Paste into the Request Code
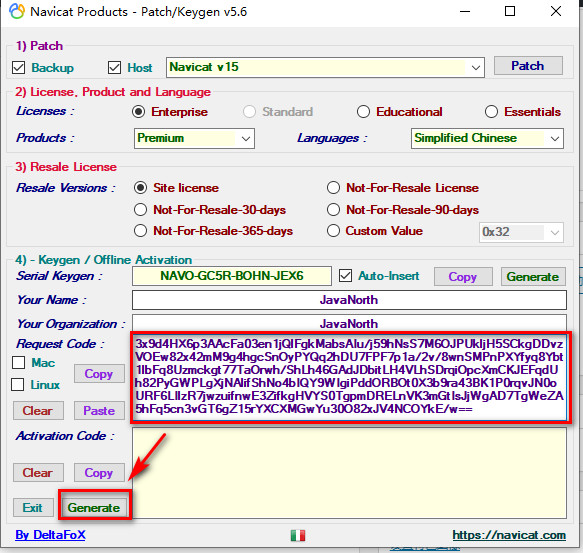The height and width of the screenshot is (553, 583). click(x=99, y=411)
